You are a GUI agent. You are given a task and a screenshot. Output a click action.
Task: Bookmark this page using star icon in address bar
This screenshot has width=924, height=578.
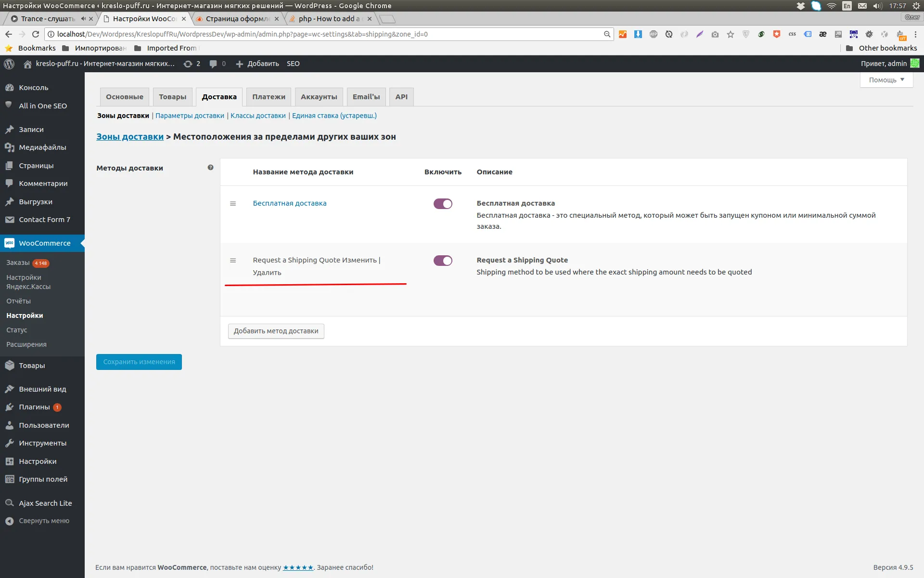(x=731, y=34)
